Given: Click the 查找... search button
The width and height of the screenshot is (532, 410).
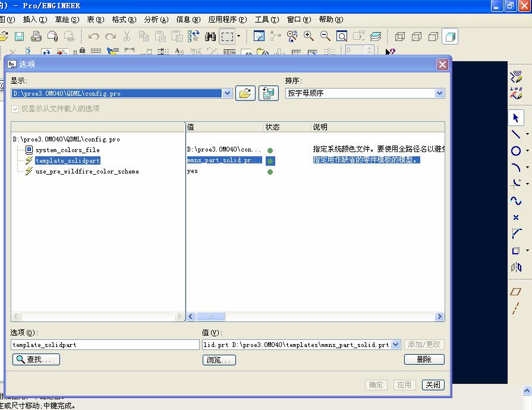Looking at the screenshot, I should (x=36, y=359).
